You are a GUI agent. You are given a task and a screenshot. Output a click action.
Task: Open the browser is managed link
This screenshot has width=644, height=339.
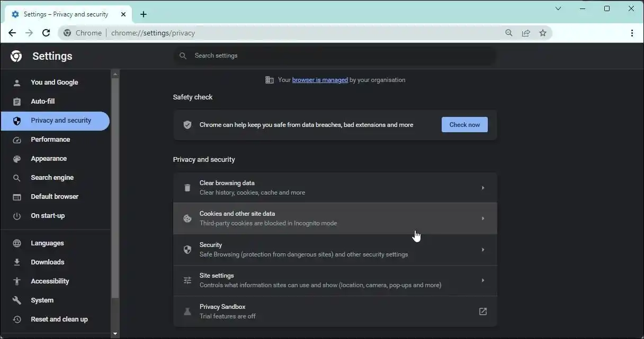coord(320,80)
